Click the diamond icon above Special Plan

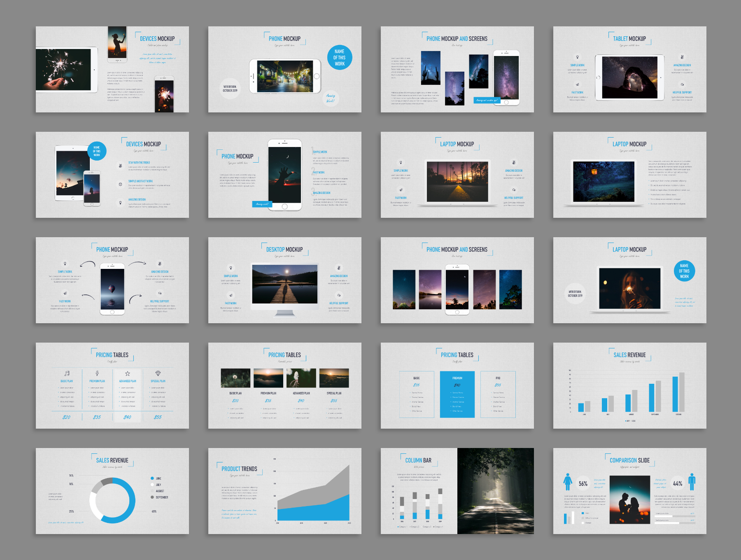coord(158,373)
